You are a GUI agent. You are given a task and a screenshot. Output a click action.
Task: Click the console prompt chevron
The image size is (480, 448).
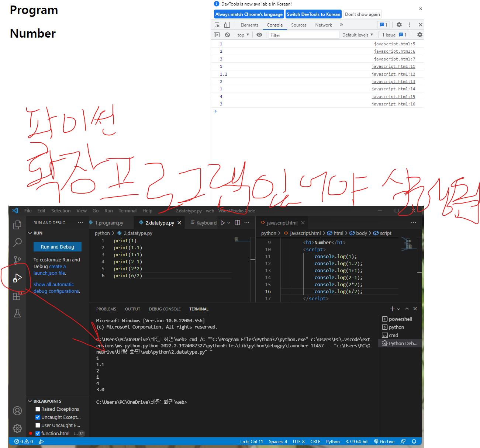tap(215, 111)
